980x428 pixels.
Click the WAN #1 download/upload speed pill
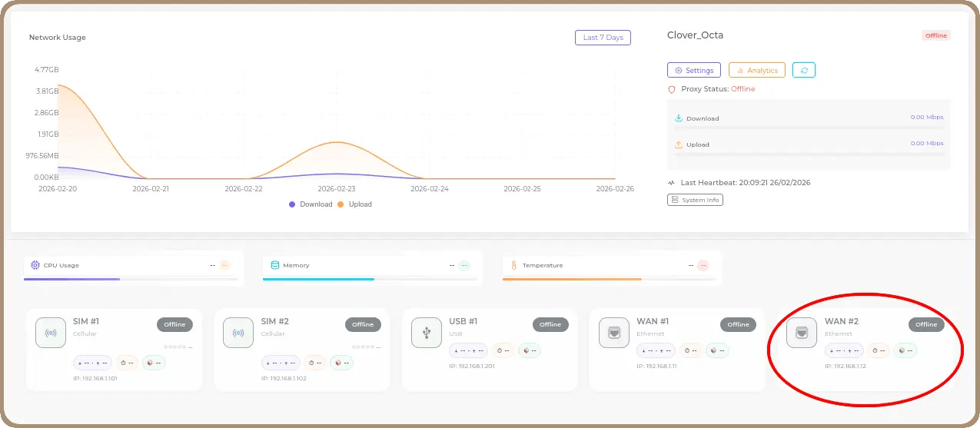click(x=656, y=350)
